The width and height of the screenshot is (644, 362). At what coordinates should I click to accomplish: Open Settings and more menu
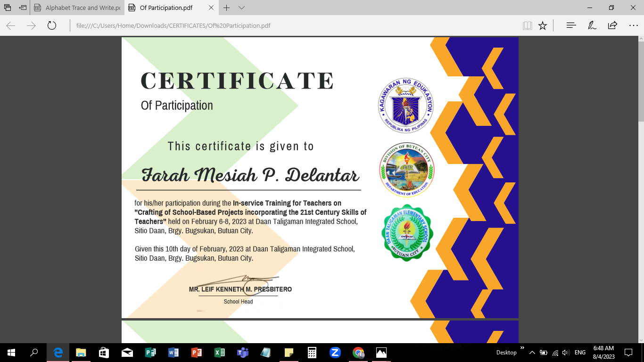tap(633, 25)
